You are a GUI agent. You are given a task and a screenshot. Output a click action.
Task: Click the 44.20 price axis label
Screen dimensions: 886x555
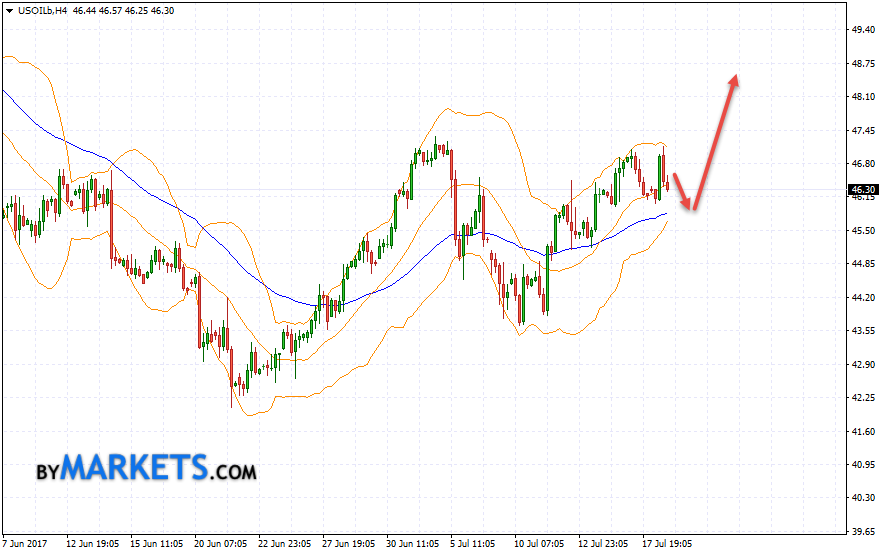pos(863,297)
